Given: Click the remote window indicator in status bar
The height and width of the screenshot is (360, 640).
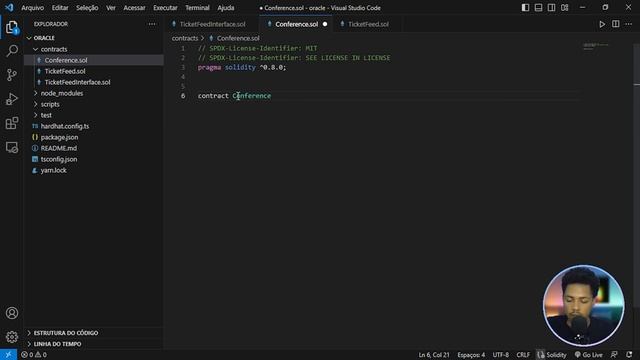Looking at the screenshot, I should (8, 355).
